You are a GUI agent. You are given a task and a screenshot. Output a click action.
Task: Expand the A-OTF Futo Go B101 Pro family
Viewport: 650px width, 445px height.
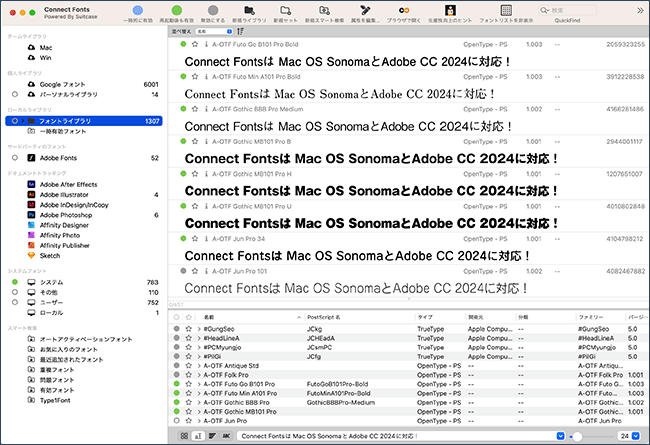[x=199, y=384]
